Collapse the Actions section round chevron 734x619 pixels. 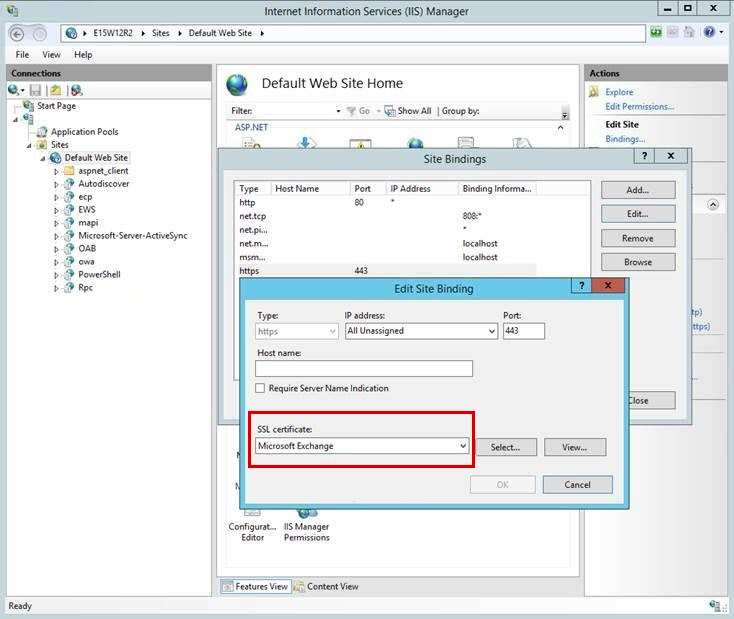click(712, 205)
